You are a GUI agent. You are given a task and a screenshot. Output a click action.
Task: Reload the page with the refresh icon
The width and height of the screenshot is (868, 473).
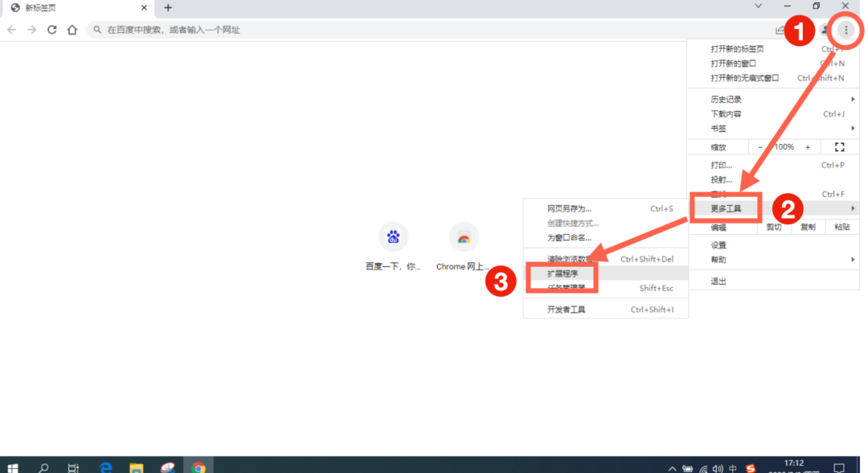[x=52, y=30]
